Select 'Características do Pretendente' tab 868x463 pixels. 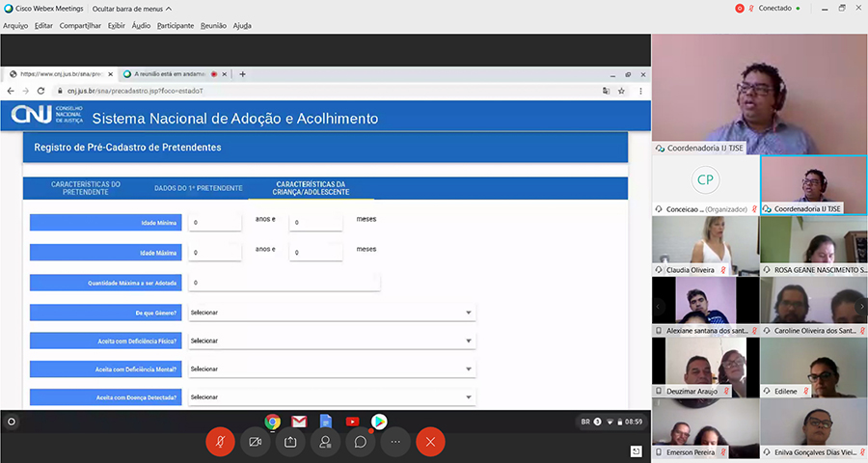pyautogui.click(x=86, y=188)
